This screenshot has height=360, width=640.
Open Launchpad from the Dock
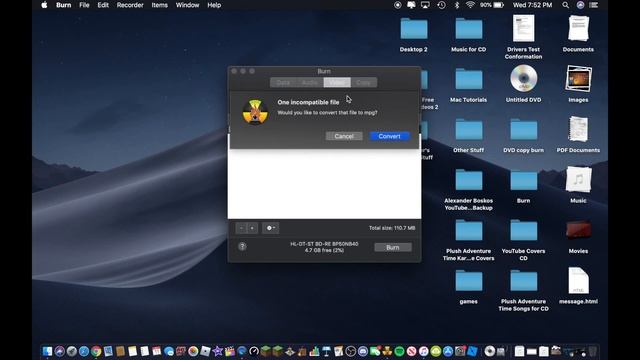72,351
